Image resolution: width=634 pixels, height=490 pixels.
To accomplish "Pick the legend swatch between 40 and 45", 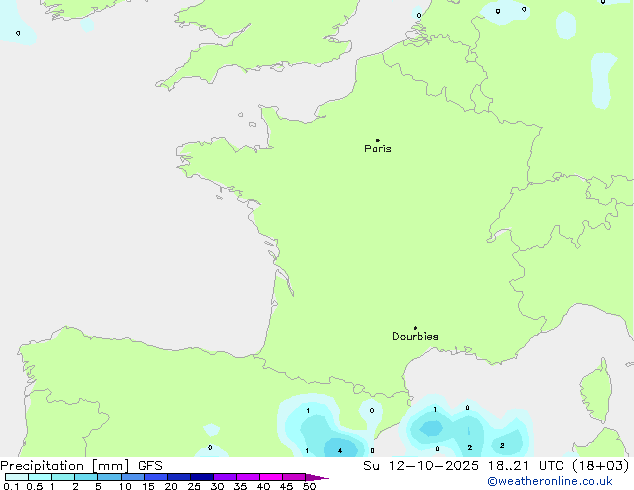I will [x=271, y=477].
